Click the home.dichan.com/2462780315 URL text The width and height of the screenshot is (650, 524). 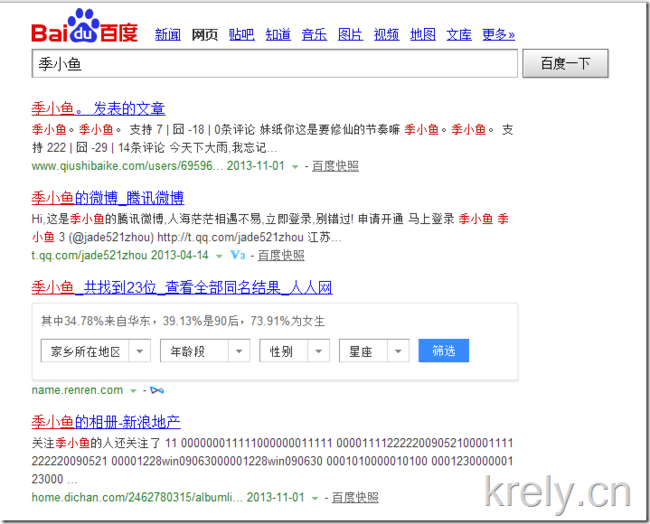coord(138,497)
